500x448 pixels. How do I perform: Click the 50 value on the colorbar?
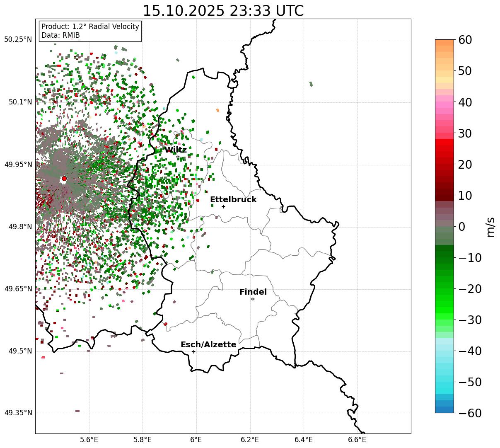[x=466, y=71]
